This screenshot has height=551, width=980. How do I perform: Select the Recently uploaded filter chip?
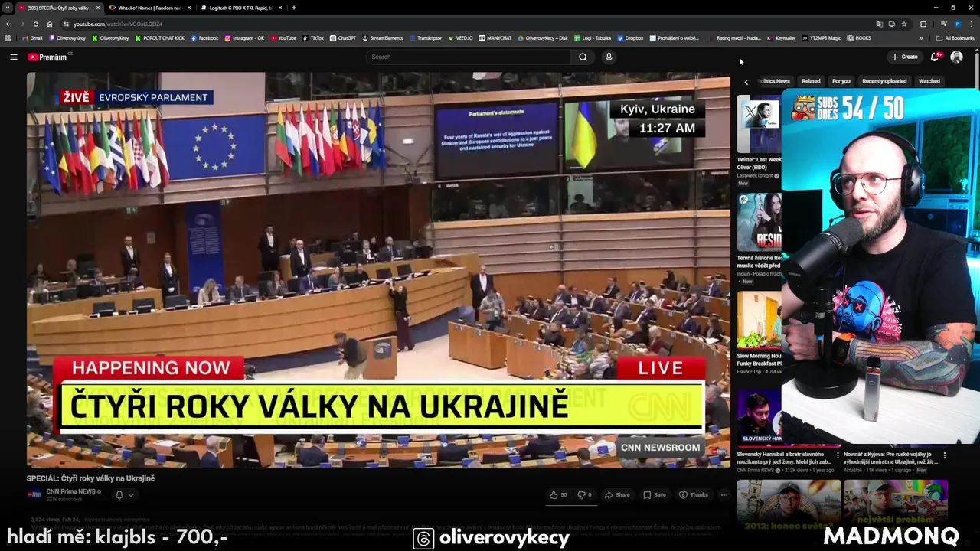click(884, 81)
